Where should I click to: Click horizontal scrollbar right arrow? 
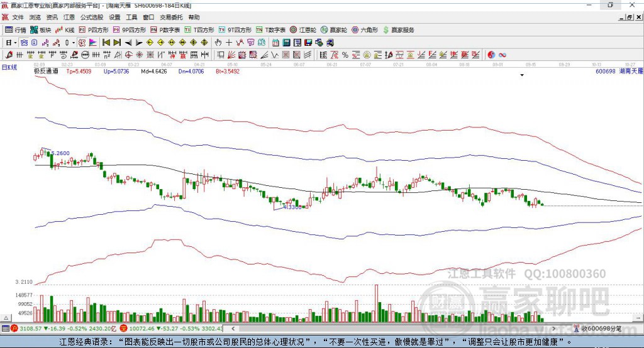pyautogui.click(x=553, y=329)
